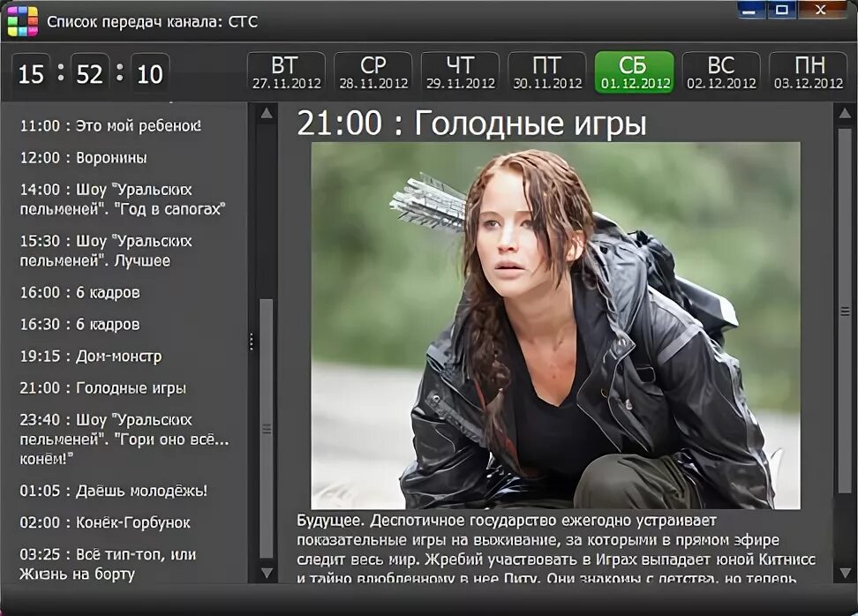The width and height of the screenshot is (858, 616).
Task: Select the 16:30 : 6 кадров entry
Action: pyautogui.click(x=80, y=325)
